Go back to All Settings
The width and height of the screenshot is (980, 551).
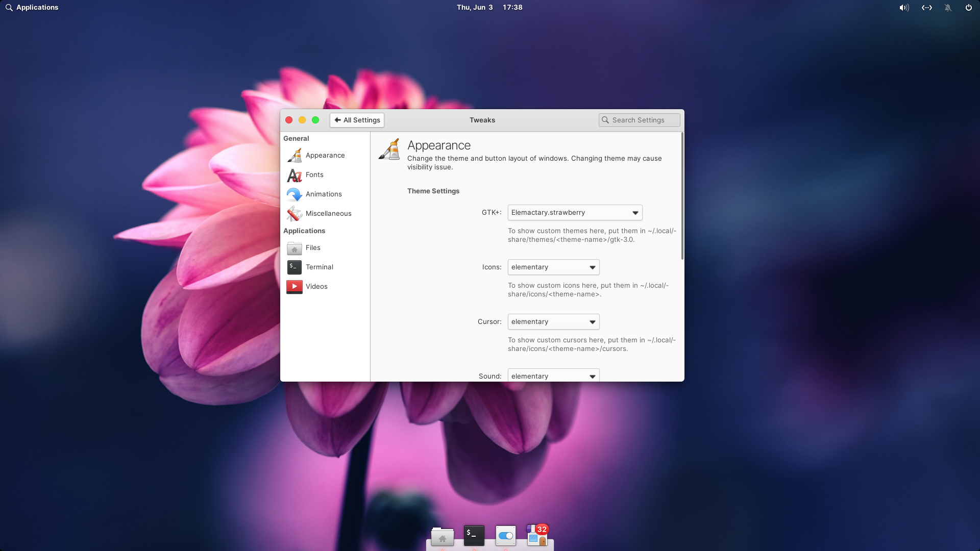tap(357, 120)
